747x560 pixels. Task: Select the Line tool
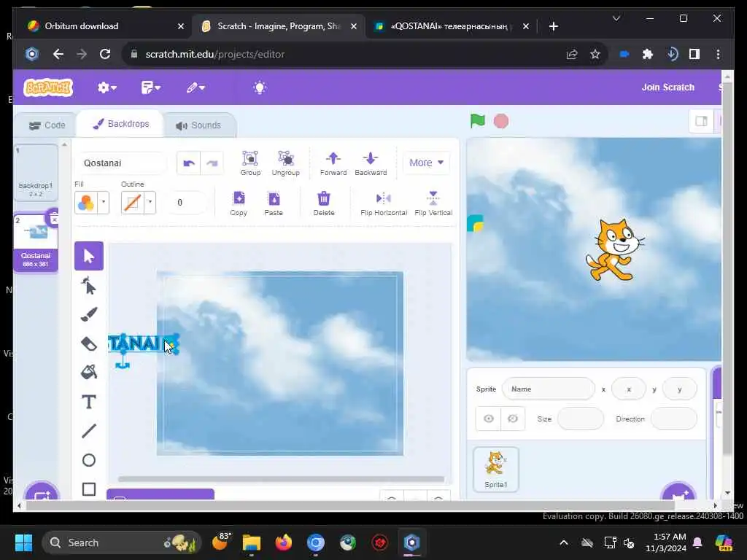pyautogui.click(x=88, y=431)
